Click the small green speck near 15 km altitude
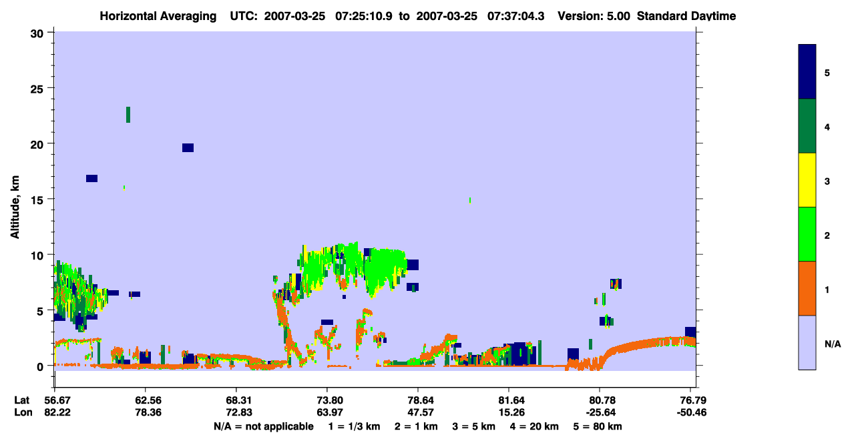868x445 pixels. [470, 199]
